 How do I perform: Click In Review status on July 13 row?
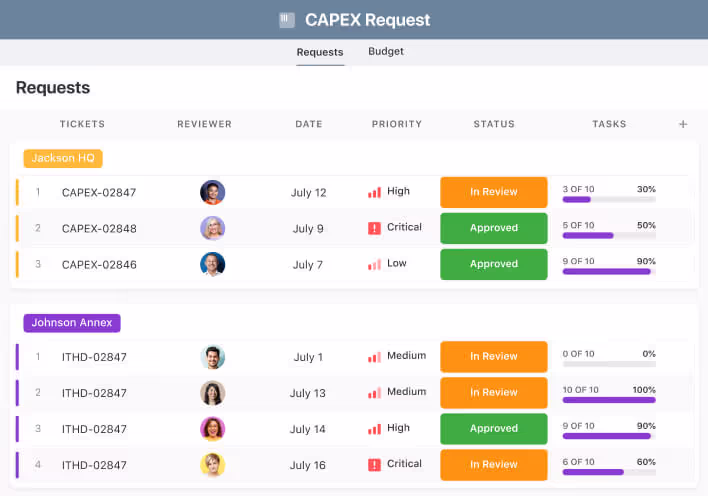click(x=494, y=392)
